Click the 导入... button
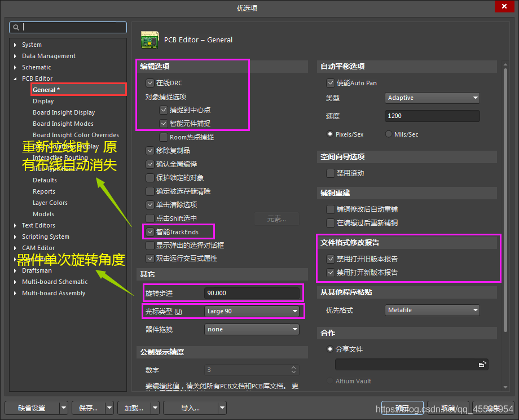The width and height of the screenshot is (519, 420). pos(191,408)
